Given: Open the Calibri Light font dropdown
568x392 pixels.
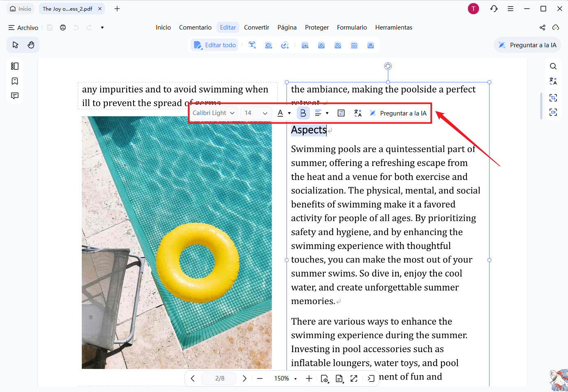Looking at the screenshot, I should [214, 113].
